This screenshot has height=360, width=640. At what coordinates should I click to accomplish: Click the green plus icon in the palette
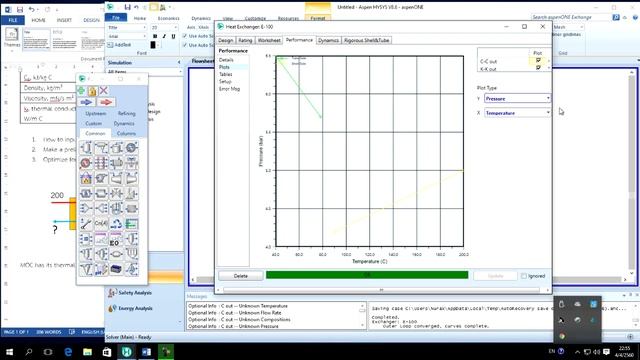81,90
